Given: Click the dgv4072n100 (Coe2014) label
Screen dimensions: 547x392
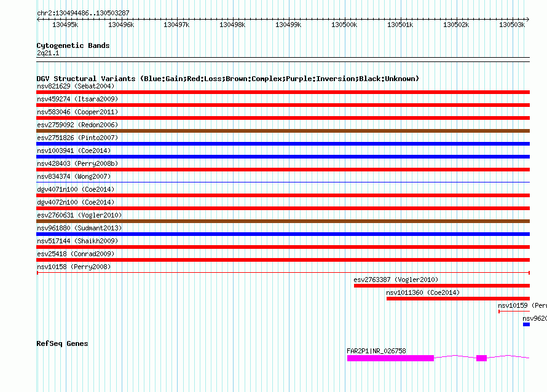Looking at the screenshot, I should point(76,202).
